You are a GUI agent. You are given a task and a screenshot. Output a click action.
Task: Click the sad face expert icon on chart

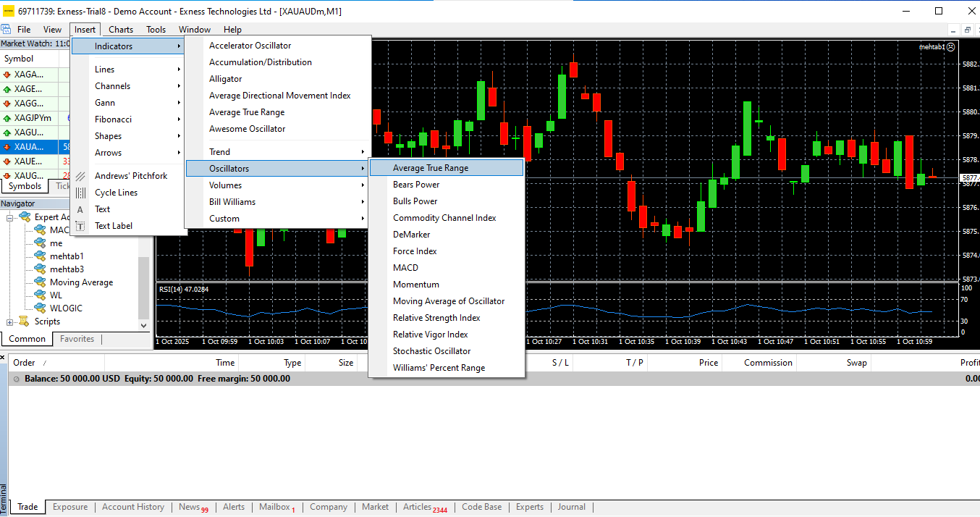tap(950, 47)
